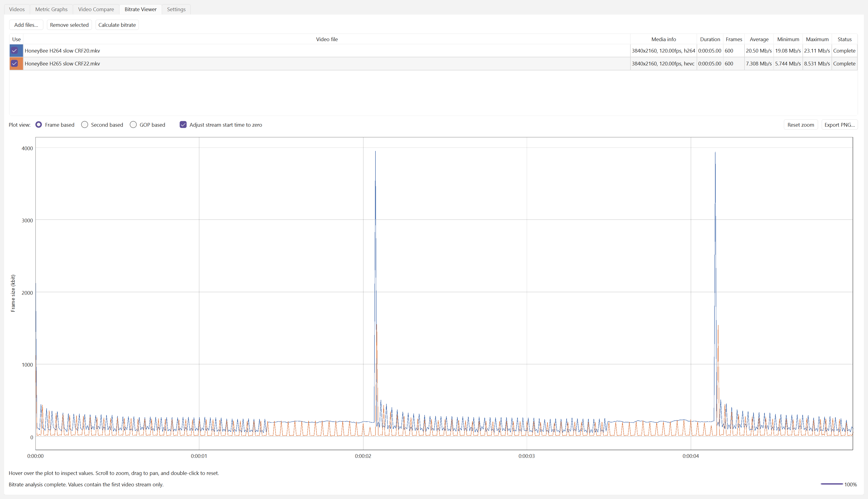Click the Use column header

click(16, 39)
